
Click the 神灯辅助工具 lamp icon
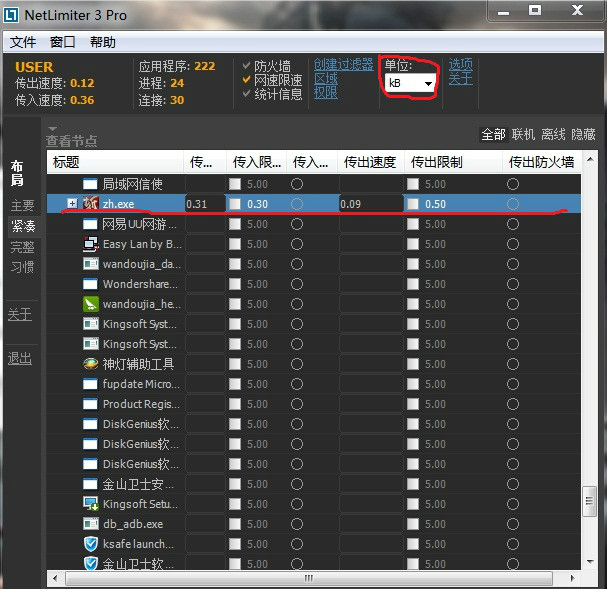coord(90,364)
